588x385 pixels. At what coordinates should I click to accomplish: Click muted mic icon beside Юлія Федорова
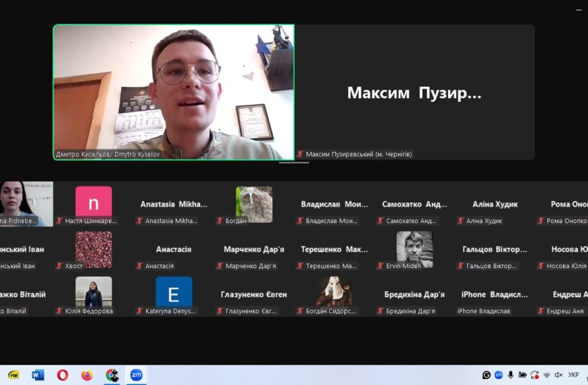click(x=59, y=311)
